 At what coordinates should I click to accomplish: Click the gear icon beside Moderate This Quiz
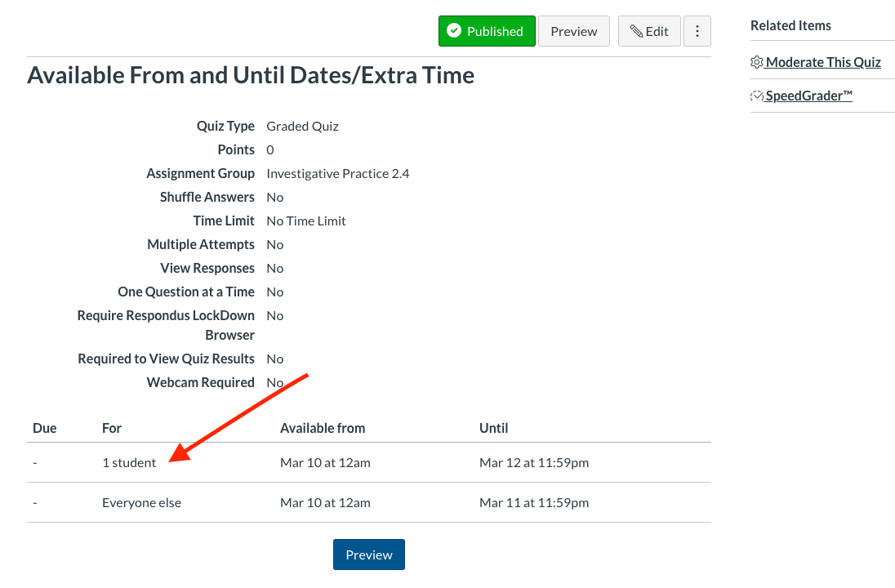tap(755, 62)
